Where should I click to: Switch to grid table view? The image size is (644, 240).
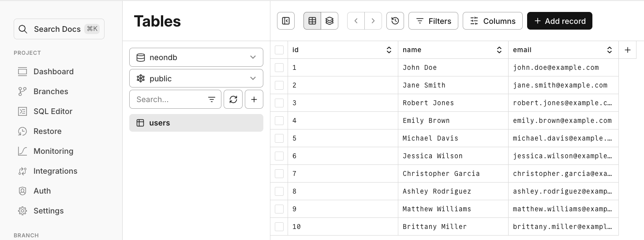click(312, 21)
